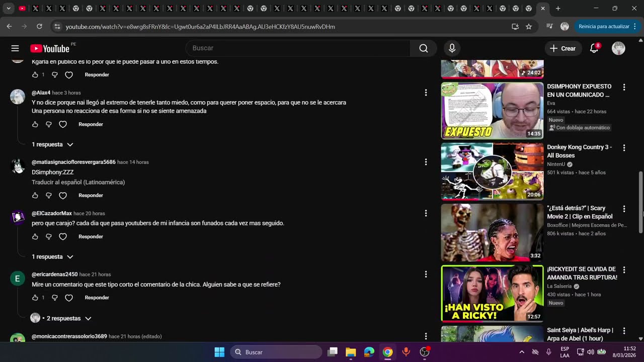Focus the YouTube Buscar search field
The width and height of the screenshot is (644, 362).
point(298,48)
